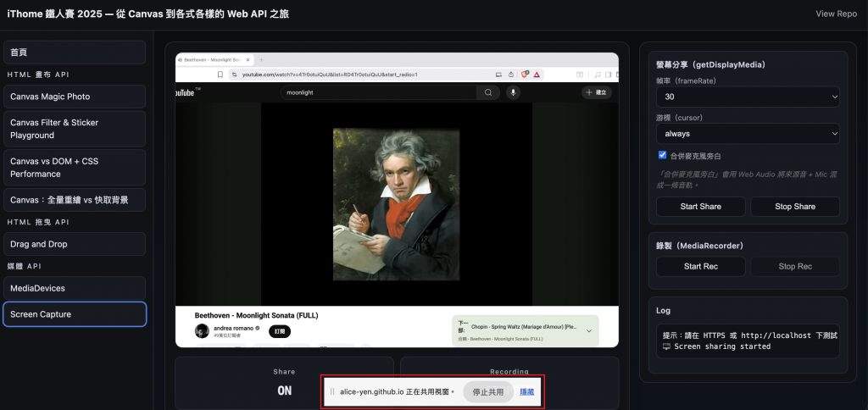
Task: Click the andrea romano channel name
Action: (233, 328)
